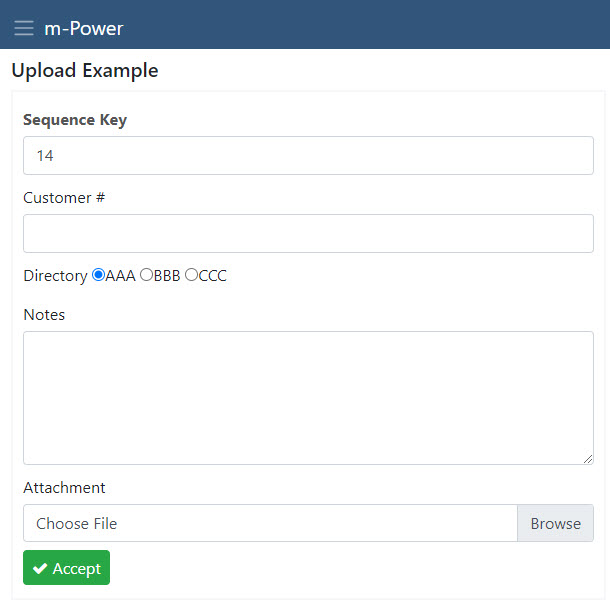Submit the form with Accept
The image size is (610, 605).
(66, 568)
